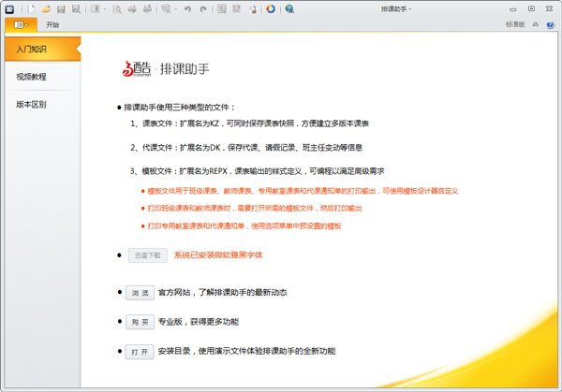The image size is (562, 392).
Task: Open the 版本区别 sidebar tab
Action: point(43,104)
